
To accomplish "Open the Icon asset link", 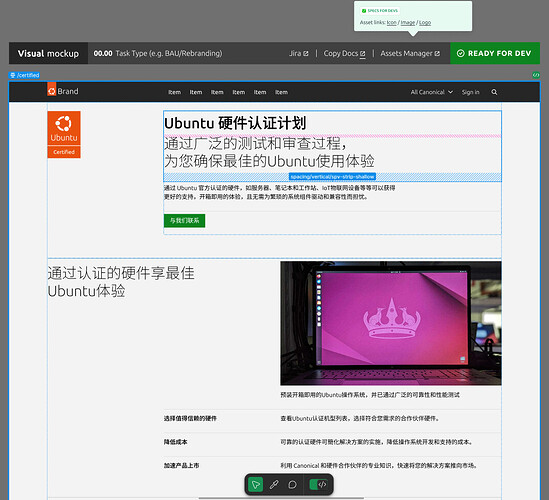I will pos(391,22).
